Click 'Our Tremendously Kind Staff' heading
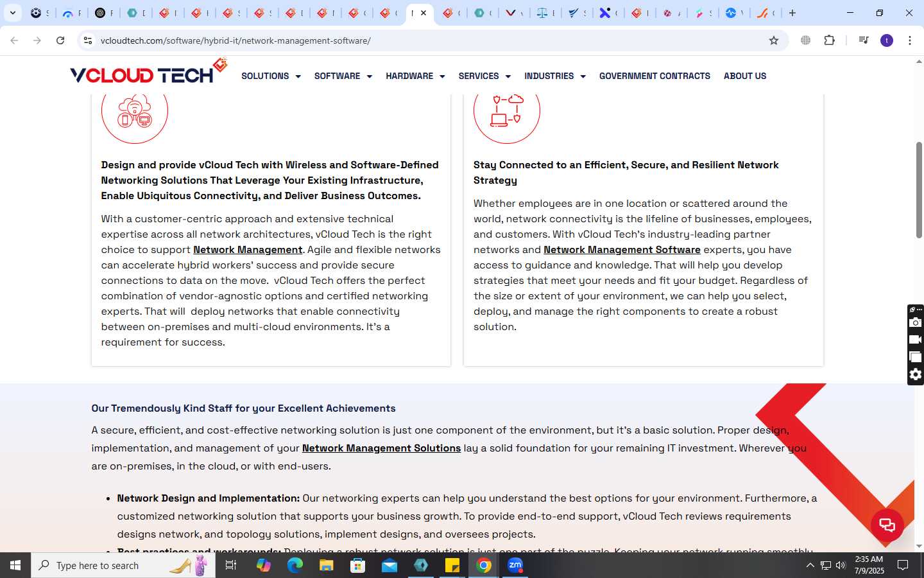The image size is (924, 578). point(243,408)
